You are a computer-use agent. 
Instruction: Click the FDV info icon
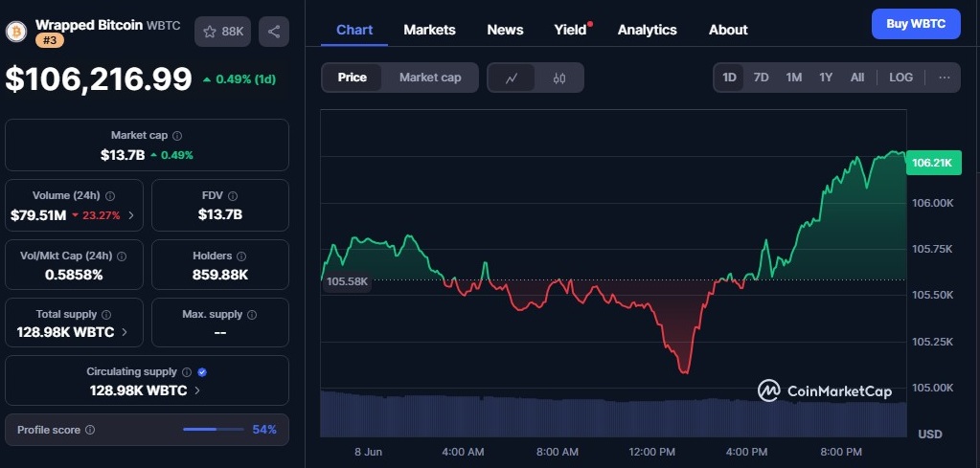233,196
